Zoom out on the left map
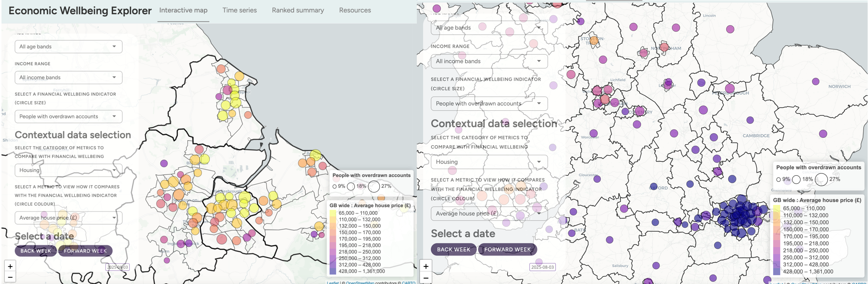868x284 pixels. click(10, 277)
